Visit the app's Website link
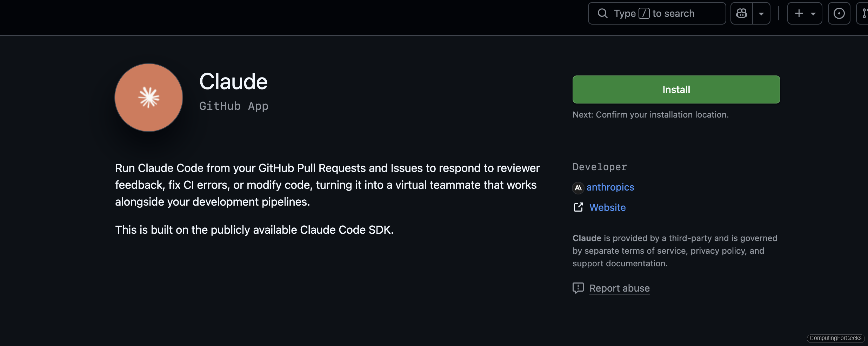 (607, 207)
